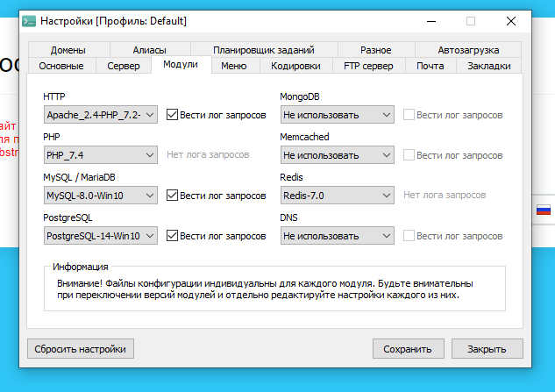Open the Redis version dropdown
555x392 pixels.
coord(337,196)
